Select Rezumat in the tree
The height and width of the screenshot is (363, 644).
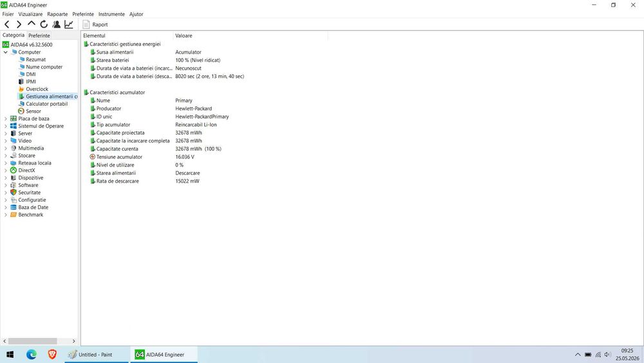pyautogui.click(x=35, y=59)
